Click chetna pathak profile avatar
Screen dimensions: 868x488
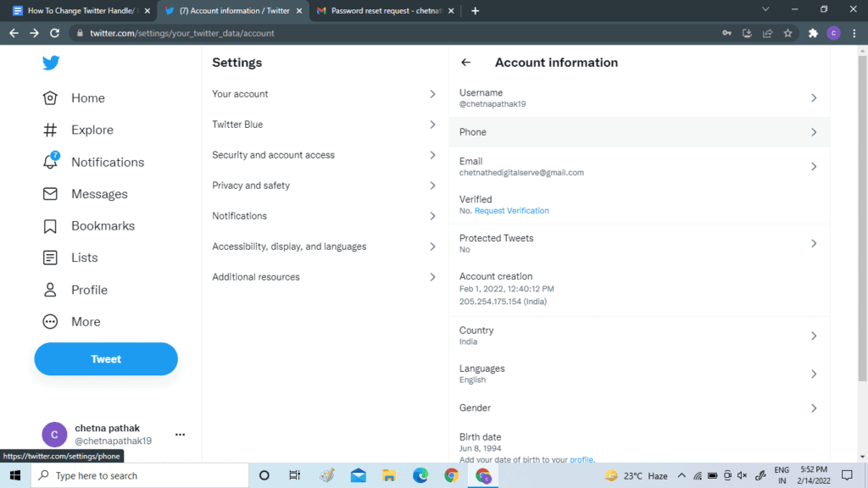54,435
